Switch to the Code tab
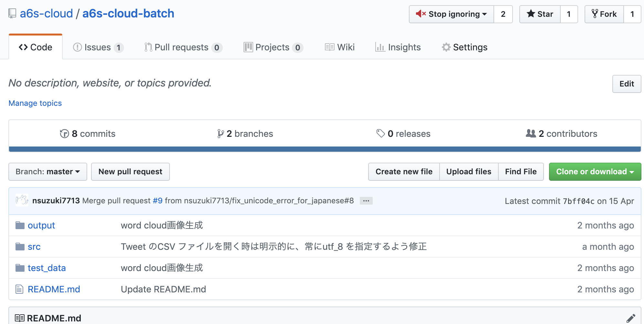644x324 pixels. 36,47
